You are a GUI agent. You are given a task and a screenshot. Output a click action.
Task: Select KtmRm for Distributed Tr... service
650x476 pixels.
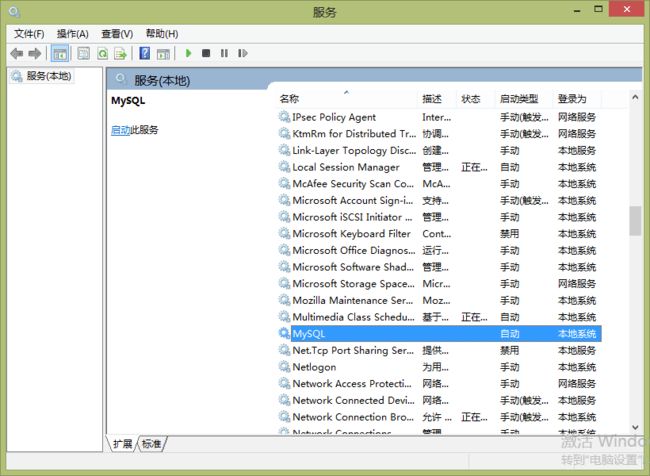coord(439,134)
